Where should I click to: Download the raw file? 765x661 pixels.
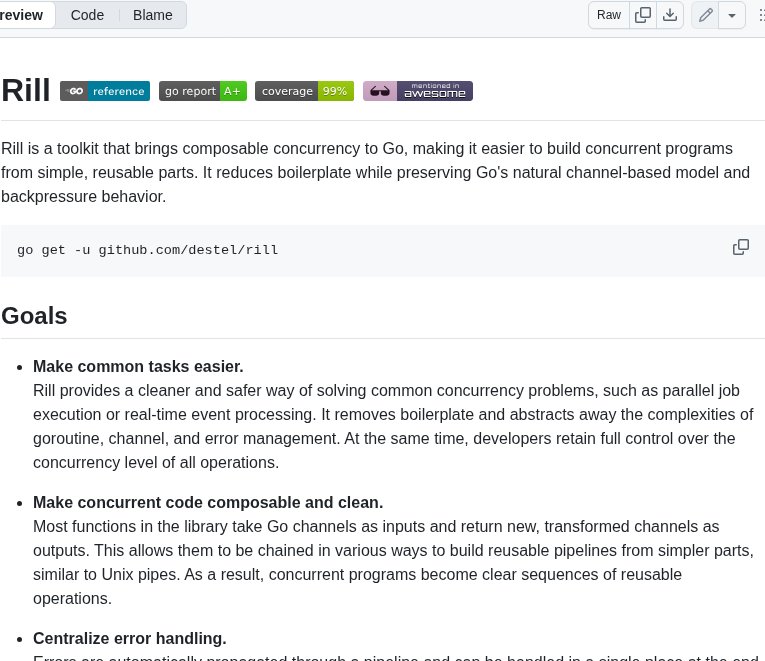(x=669, y=15)
